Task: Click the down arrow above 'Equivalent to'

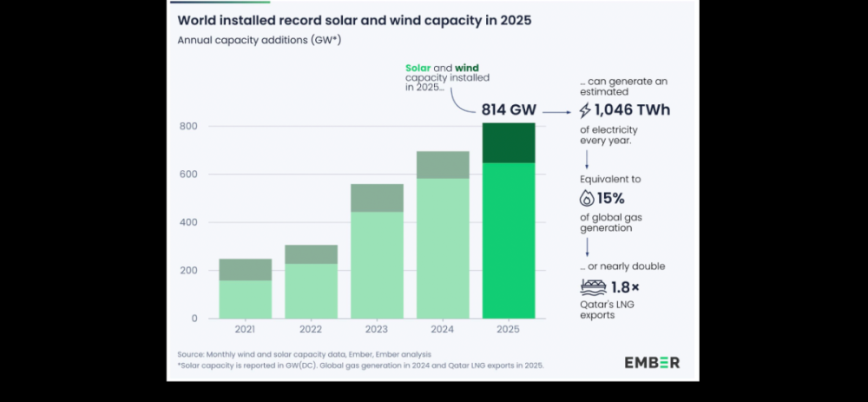Action: click(586, 159)
